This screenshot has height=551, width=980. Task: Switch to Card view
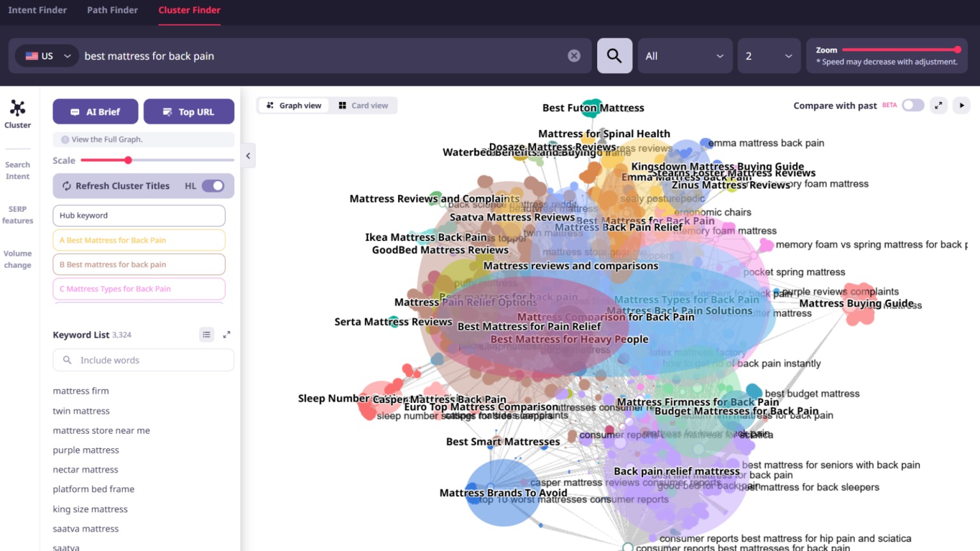364,105
